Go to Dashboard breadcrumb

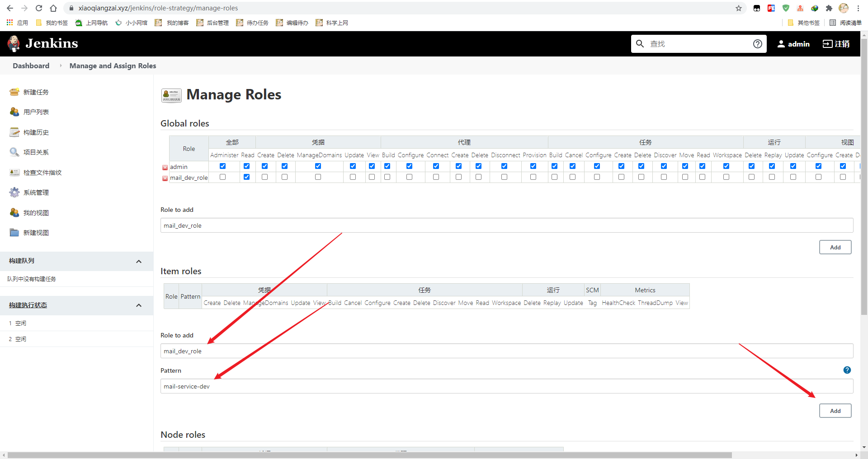(x=31, y=66)
